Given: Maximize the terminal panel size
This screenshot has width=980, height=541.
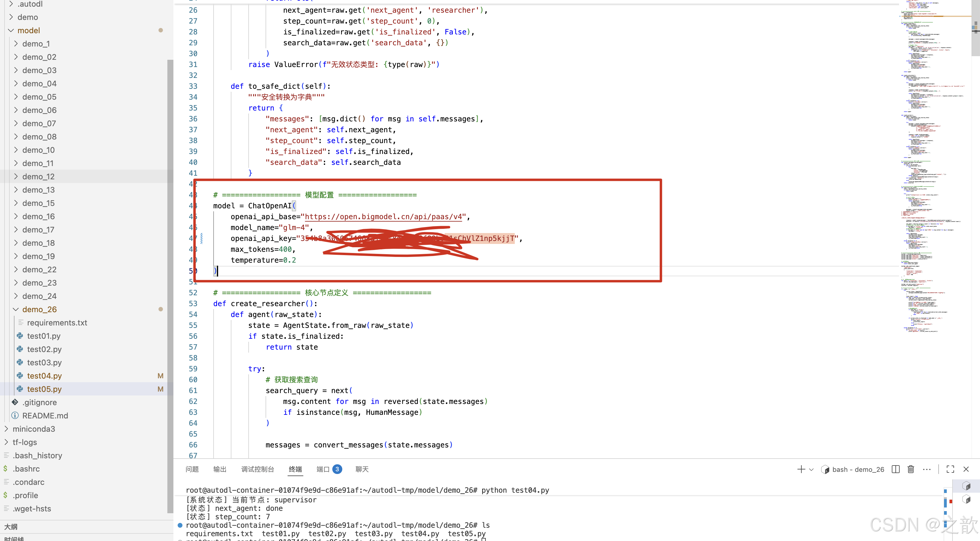Looking at the screenshot, I should click(x=950, y=469).
